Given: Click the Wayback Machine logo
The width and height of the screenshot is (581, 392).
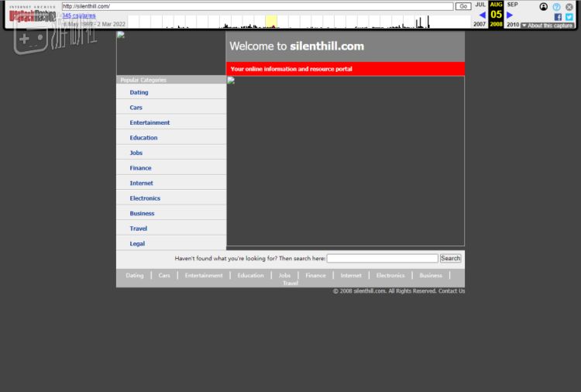Looking at the screenshot, I should coord(33,14).
